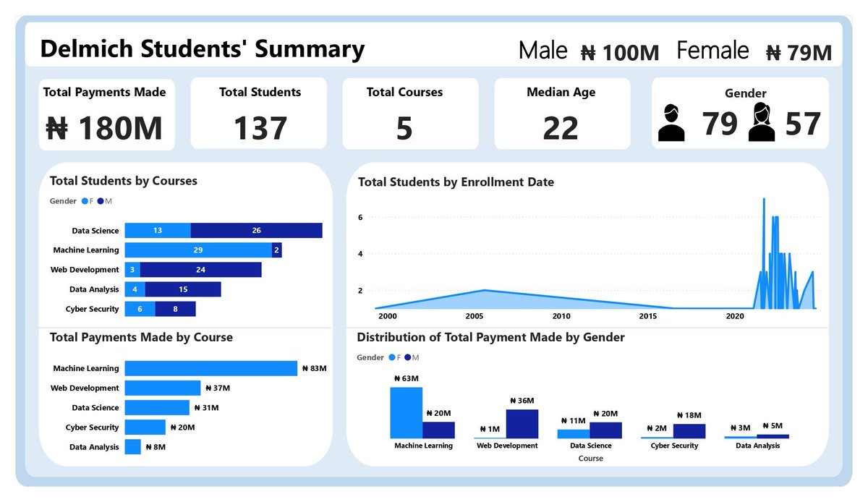Click the Data Science male column ₦ 20M
The width and height of the screenshot is (868, 502).
click(x=605, y=430)
